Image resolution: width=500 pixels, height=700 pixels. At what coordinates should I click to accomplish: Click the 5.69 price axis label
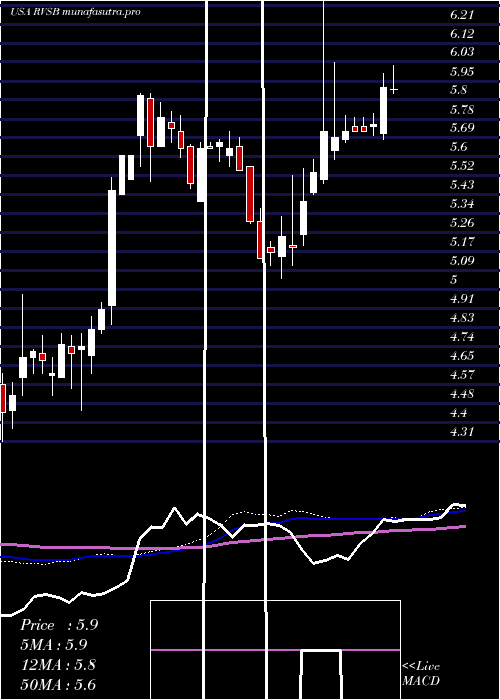[x=462, y=129]
